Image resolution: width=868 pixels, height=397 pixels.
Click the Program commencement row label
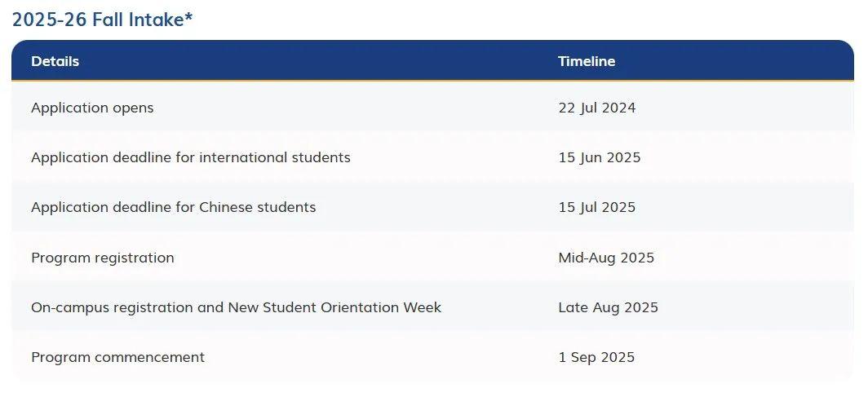click(118, 357)
